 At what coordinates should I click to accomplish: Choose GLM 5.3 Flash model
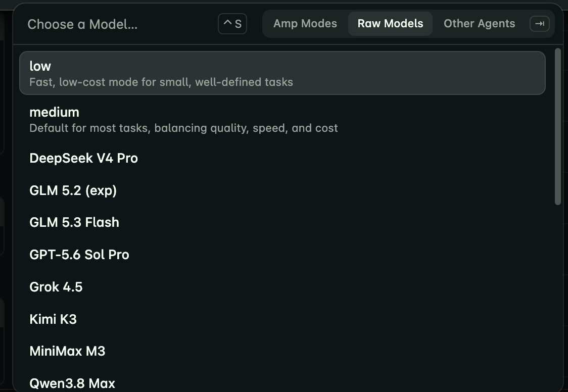pos(282,222)
